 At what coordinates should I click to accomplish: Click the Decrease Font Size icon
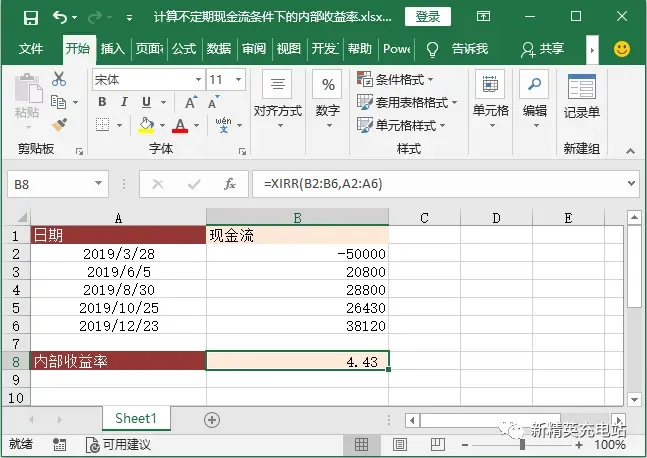(x=213, y=102)
